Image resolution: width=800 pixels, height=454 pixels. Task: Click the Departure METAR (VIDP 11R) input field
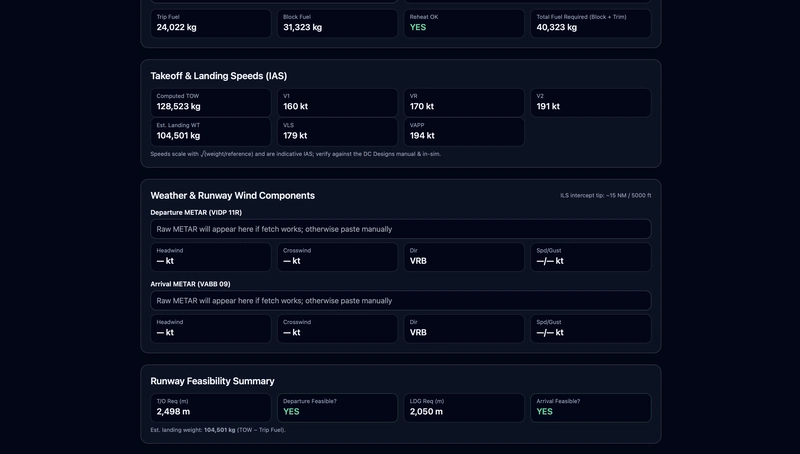(x=400, y=229)
